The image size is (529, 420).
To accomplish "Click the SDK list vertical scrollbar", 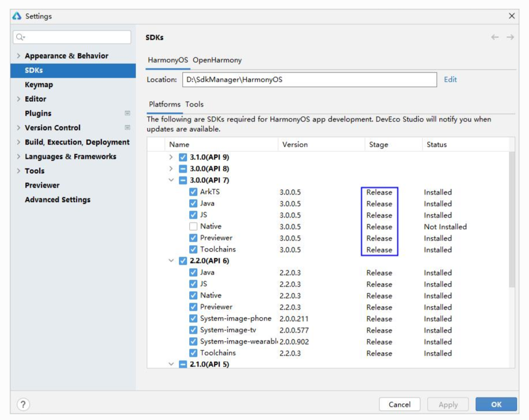I will click(512, 219).
